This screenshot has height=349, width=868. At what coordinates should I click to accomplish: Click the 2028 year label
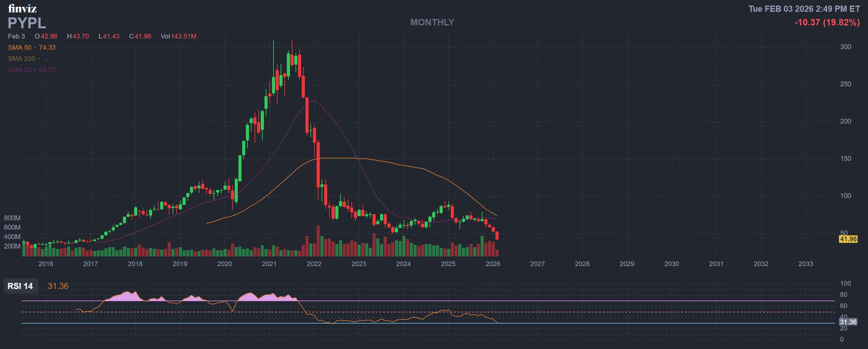pyautogui.click(x=582, y=264)
